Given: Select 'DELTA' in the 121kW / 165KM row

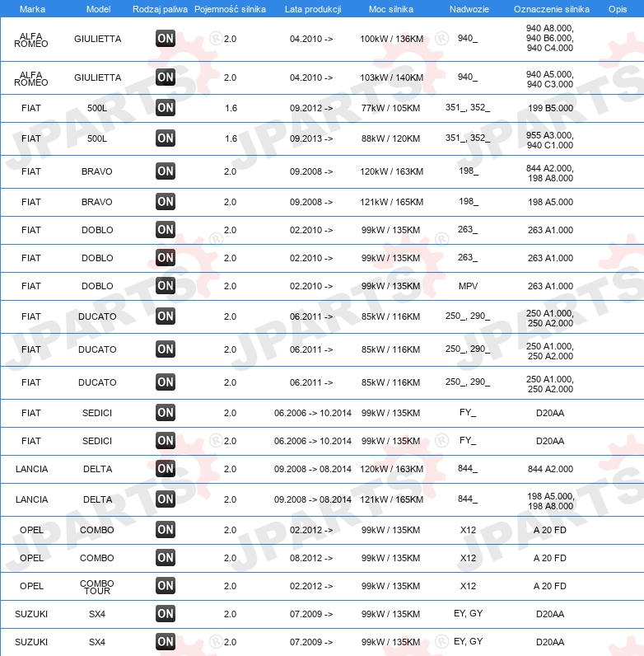Looking at the screenshot, I should pyautogui.click(x=97, y=499).
